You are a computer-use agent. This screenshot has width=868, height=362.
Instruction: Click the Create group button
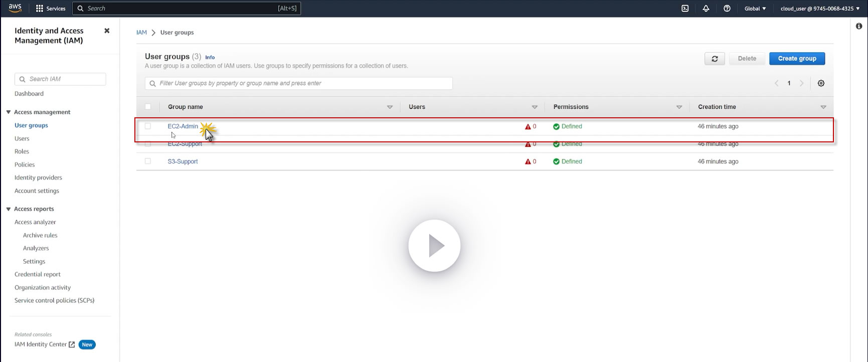pos(797,59)
